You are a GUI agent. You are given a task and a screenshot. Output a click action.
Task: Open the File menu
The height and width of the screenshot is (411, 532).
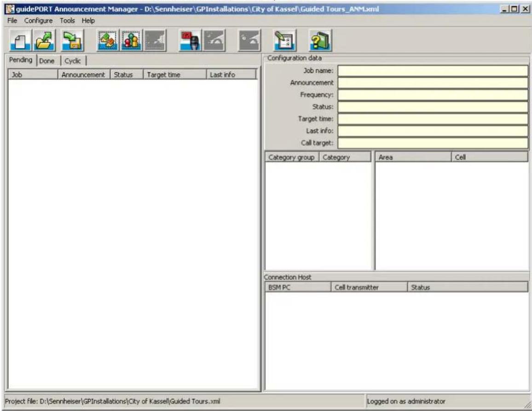pyautogui.click(x=12, y=21)
